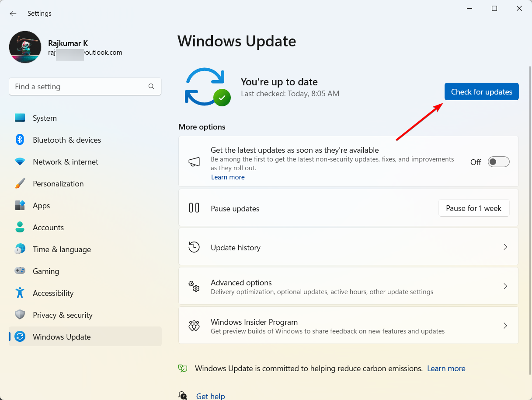Click the outlook.com email under Rajkumar K
The width and height of the screenshot is (532, 400).
(x=85, y=53)
